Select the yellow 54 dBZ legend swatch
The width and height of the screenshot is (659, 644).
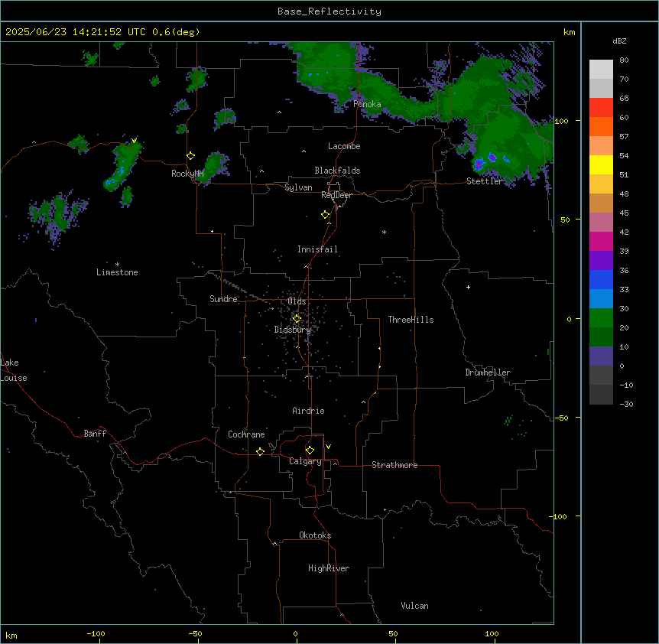(x=601, y=164)
